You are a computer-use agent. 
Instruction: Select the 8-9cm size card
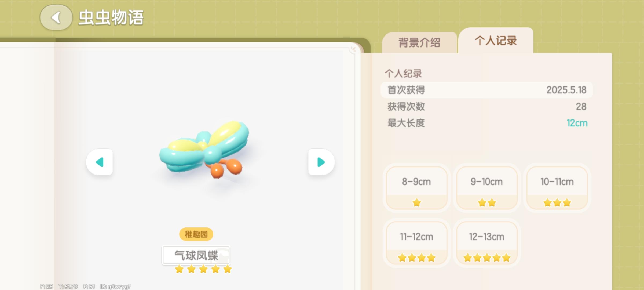[416, 188]
